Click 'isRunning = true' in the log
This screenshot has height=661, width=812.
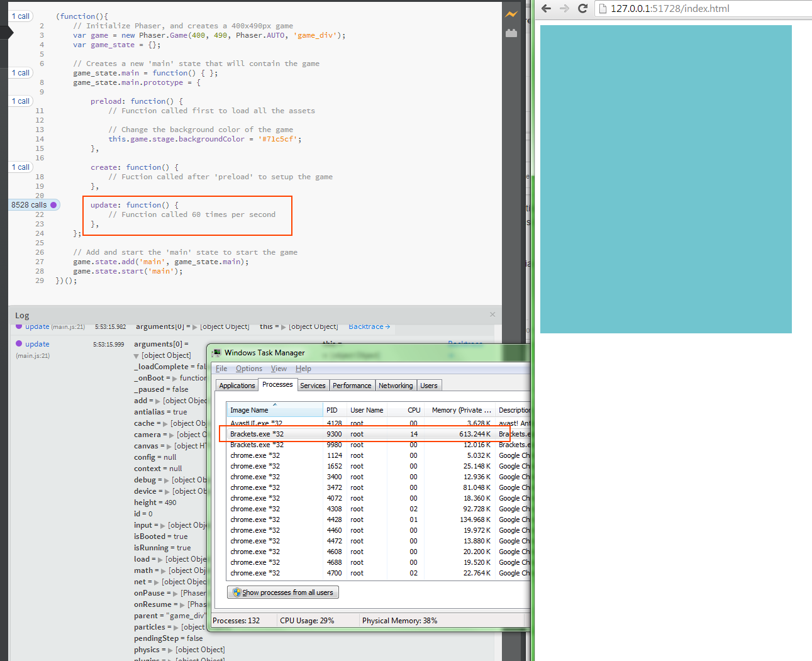click(x=162, y=548)
